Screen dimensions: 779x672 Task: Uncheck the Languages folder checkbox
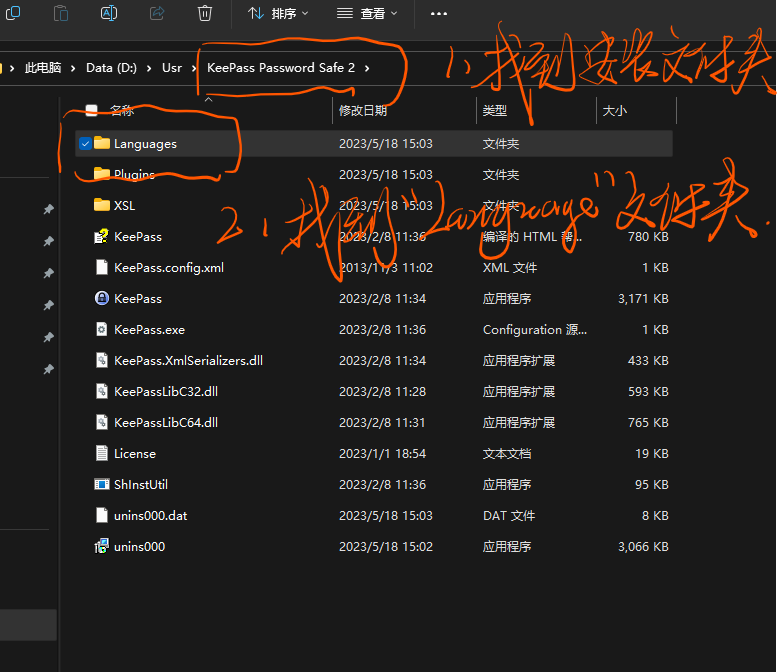pos(85,144)
